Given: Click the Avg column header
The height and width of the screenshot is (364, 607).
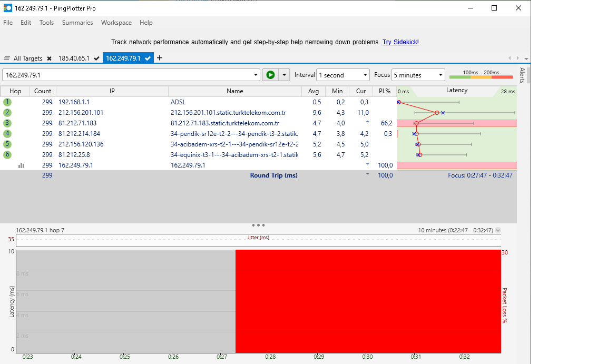Looking at the screenshot, I should point(314,91).
